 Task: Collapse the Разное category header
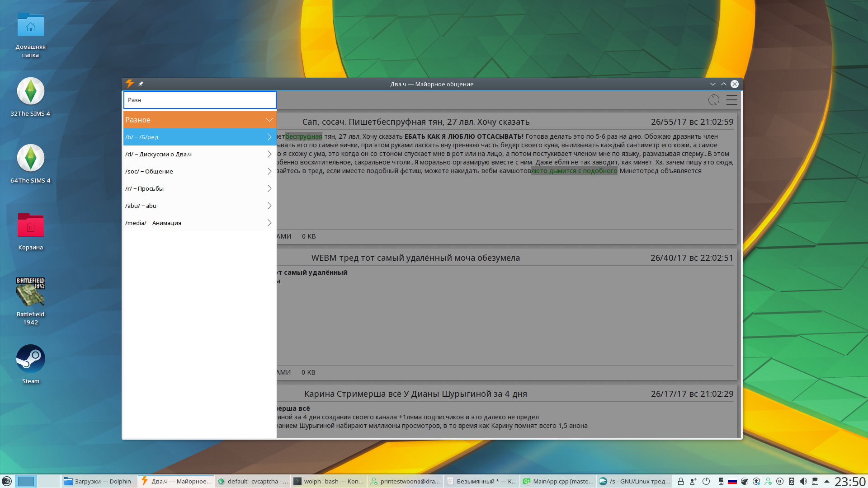[x=200, y=120]
